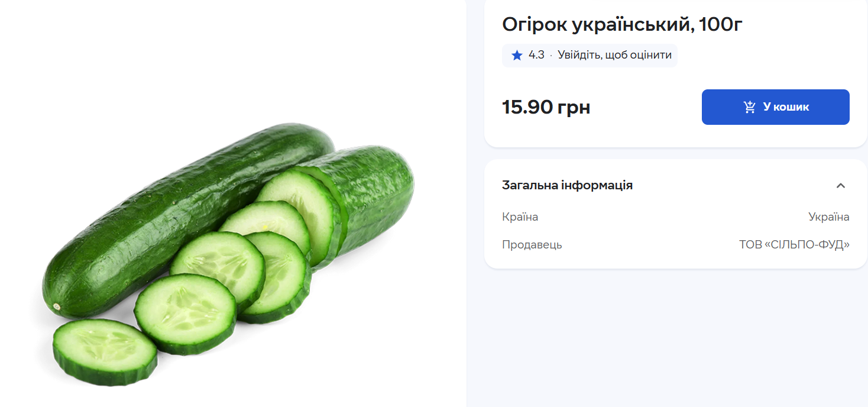
Task: Click the upward chevron near Загальна інформація
Action: (841, 185)
